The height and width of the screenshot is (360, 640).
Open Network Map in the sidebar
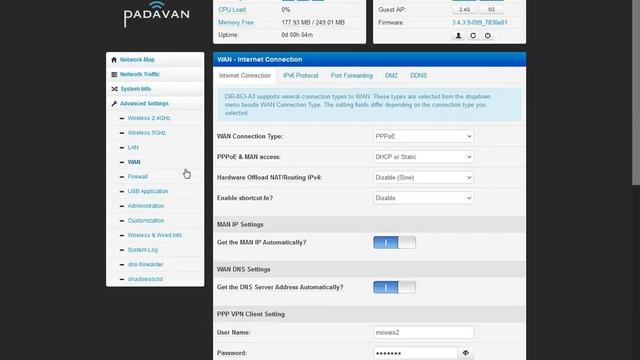point(137,60)
